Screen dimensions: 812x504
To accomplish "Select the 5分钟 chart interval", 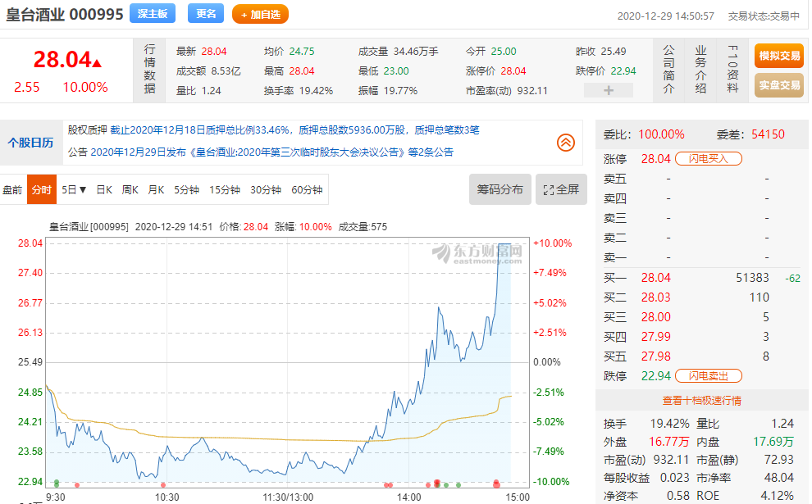I will point(186,190).
